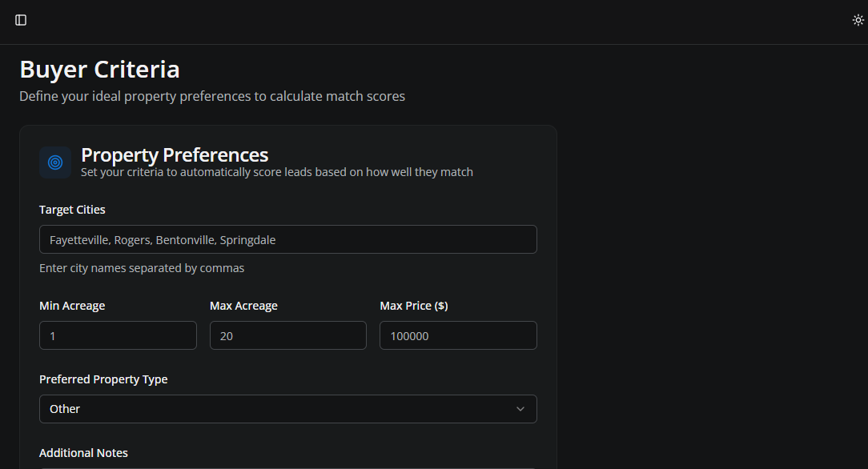Click the Target Cities label
This screenshot has height=469, width=868.
click(x=72, y=210)
